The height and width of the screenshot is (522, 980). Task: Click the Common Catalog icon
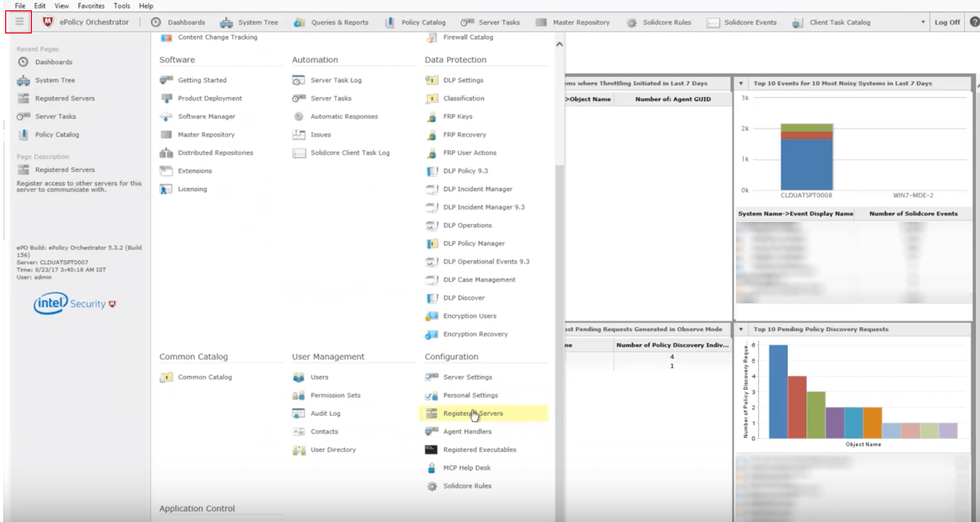point(166,377)
